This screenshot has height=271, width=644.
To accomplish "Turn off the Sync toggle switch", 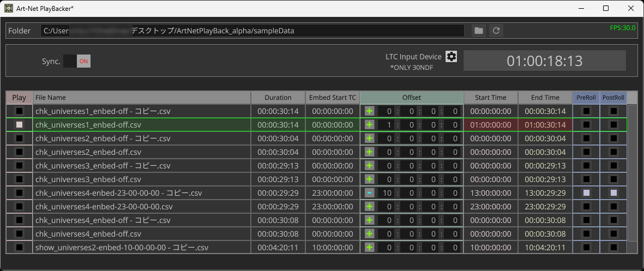I will coord(77,61).
